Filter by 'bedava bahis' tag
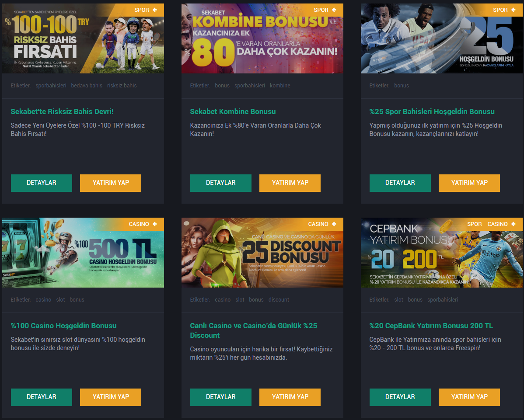This screenshot has width=524, height=420. 87,86
